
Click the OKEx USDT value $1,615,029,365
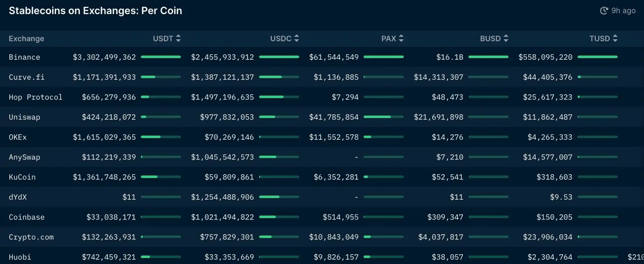(104, 137)
